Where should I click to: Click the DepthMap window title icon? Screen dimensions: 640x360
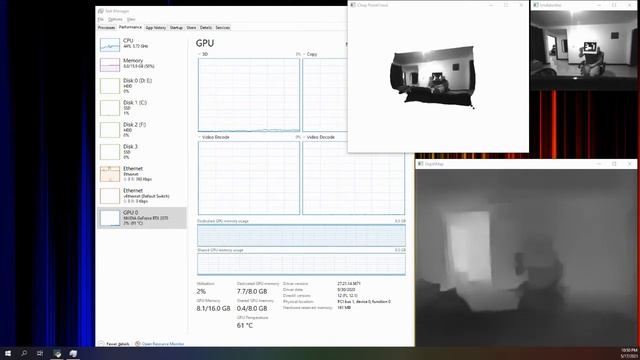click(x=420, y=164)
